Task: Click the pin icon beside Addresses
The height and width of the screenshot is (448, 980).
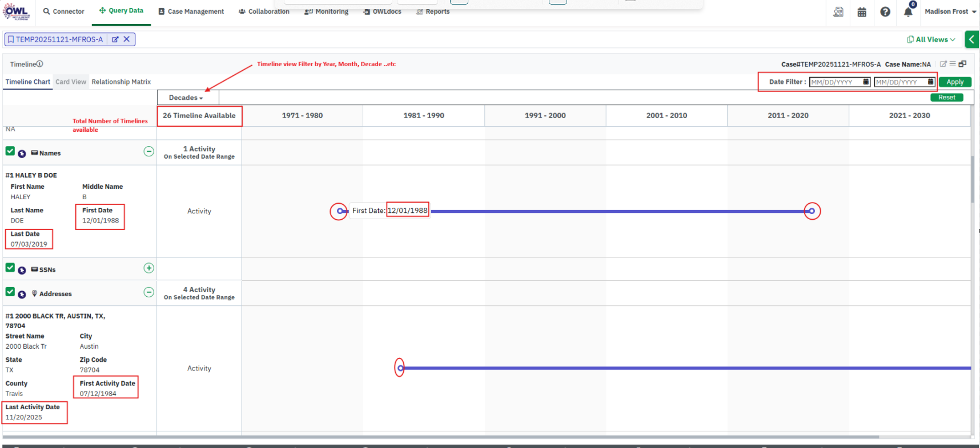Action: [22, 294]
